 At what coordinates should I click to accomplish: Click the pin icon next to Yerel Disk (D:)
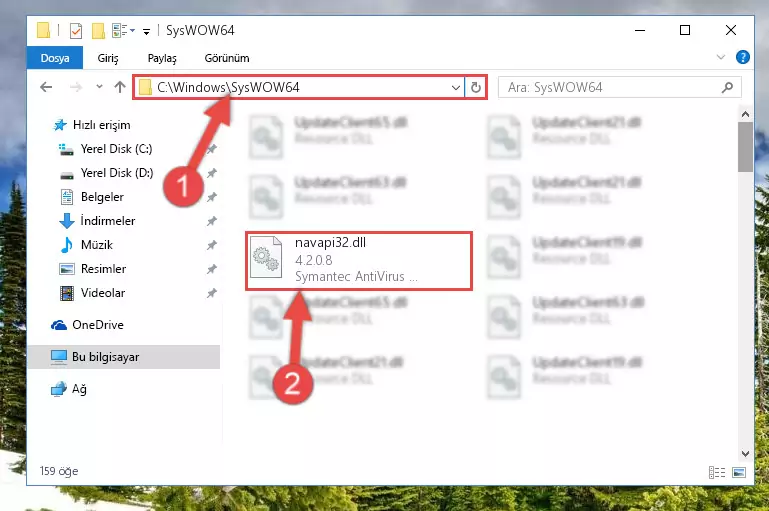(x=211, y=173)
